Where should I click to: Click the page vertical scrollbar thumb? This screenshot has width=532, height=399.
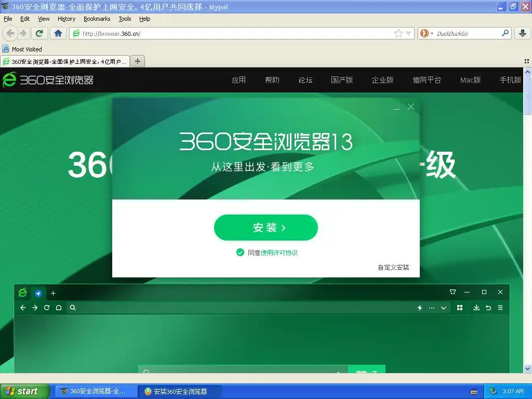pos(527,96)
